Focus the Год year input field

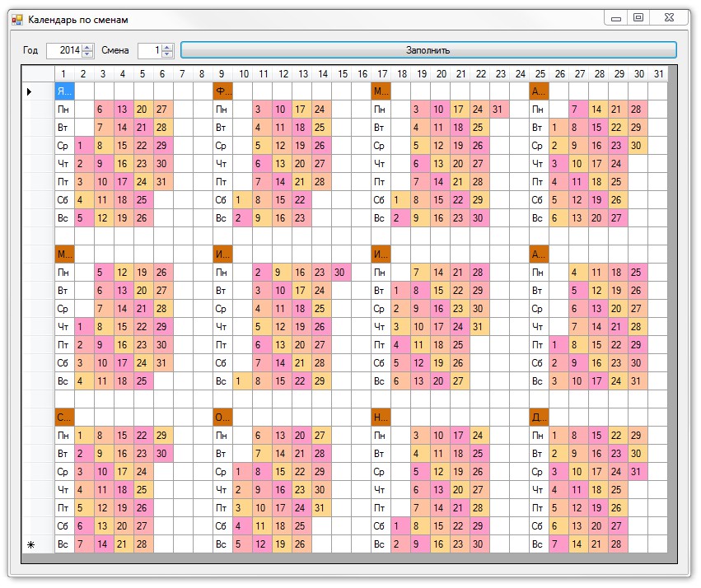[64, 50]
